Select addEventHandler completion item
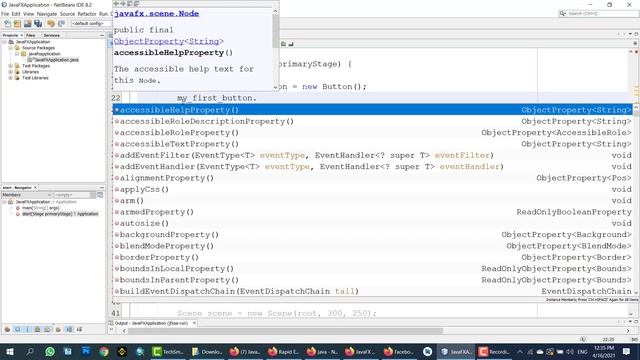This screenshot has height=360, width=640. point(373,167)
